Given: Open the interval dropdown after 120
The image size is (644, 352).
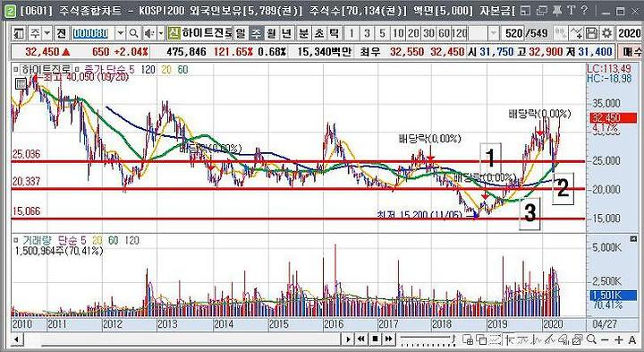Looking at the screenshot, I should (494, 33).
